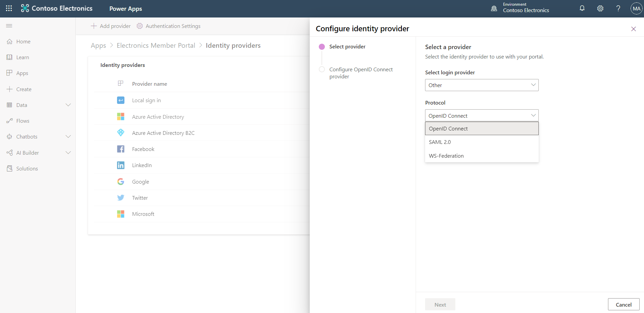Select the Select provider step indicator

tap(322, 47)
